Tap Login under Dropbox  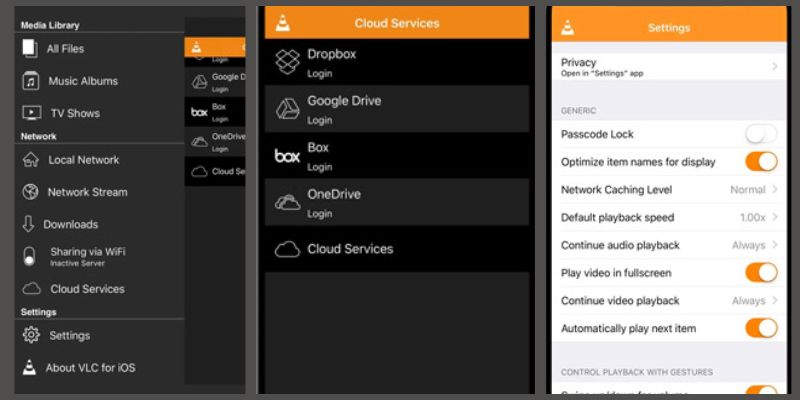coord(319,74)
